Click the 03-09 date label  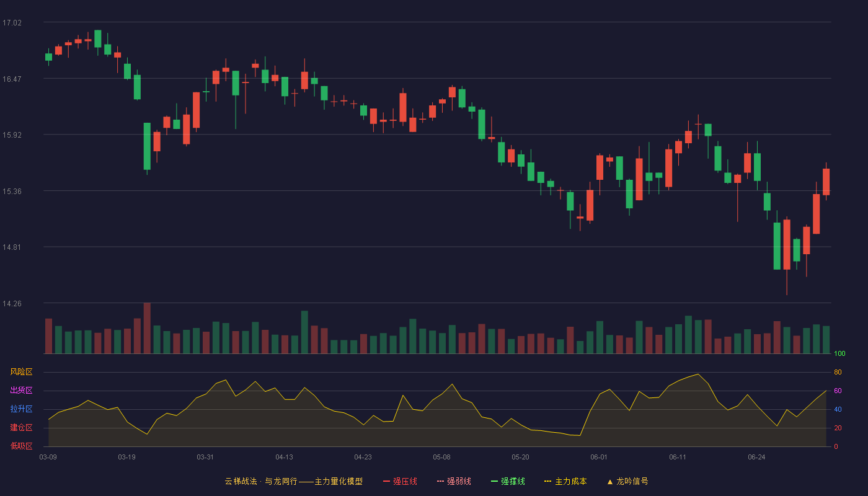tap(48, 457)
